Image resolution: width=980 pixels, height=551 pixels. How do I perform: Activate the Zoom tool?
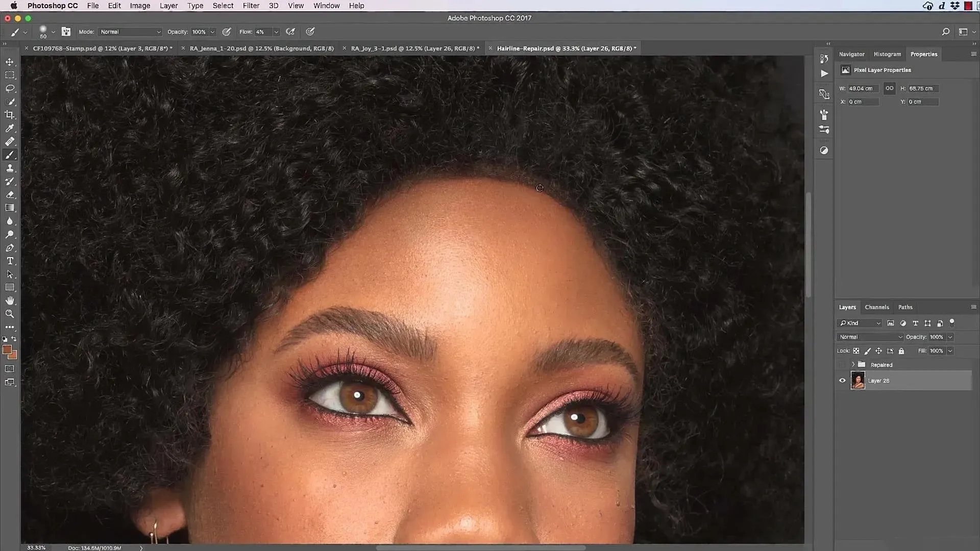point(10,314)
